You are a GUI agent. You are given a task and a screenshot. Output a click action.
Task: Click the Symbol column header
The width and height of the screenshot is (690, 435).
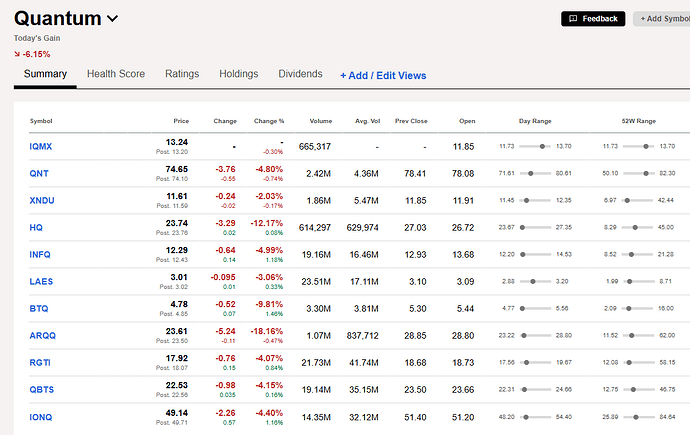pyautogui.click(x=41, y=121)
